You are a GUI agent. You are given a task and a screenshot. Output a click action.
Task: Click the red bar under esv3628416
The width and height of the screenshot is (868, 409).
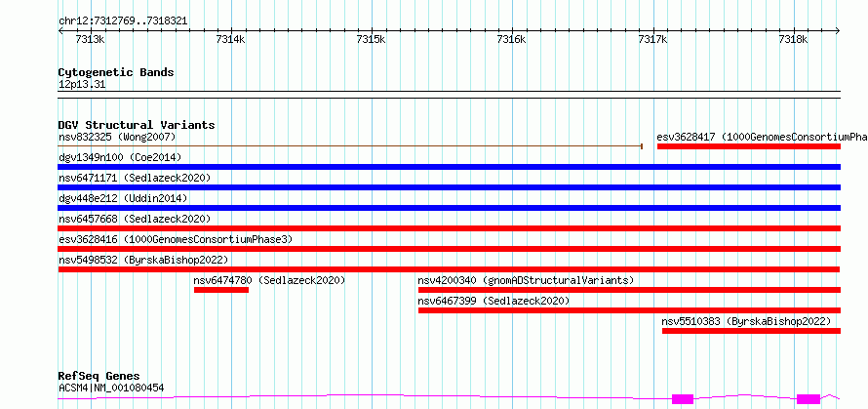coord(450,249)
